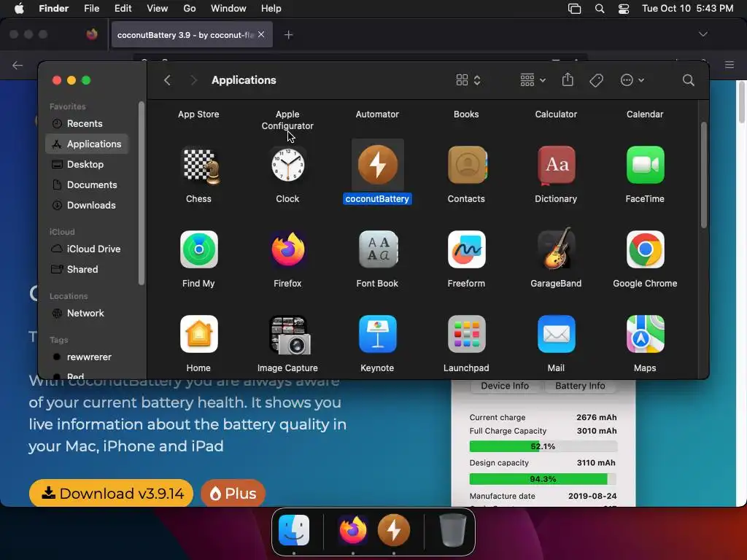
Task: Switch to the Device Info tab
Action: [505, 386]
